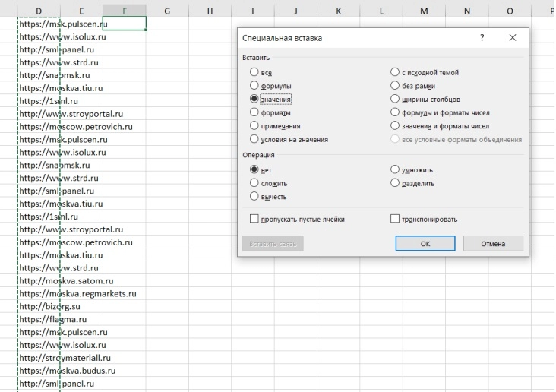Screen dimensions: 556x392
Task: Select 'умножить' operation
Action: [395, 169]
